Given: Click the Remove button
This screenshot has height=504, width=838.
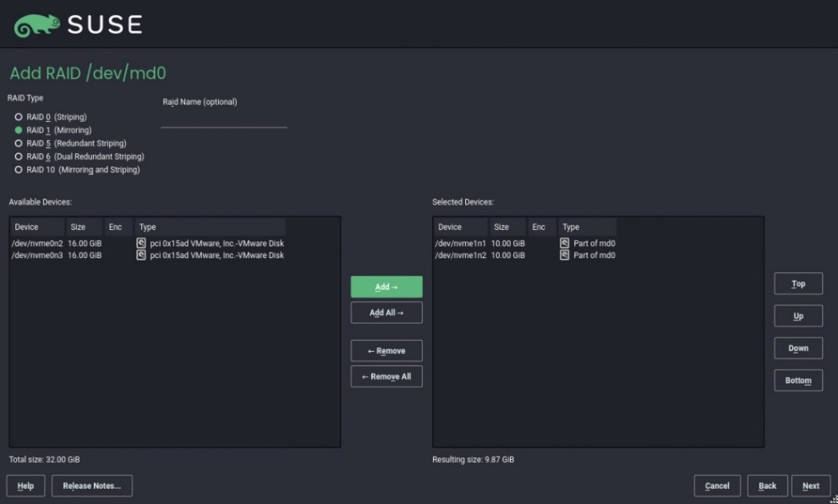Looking at the screenshot, I should pos(386,350).
